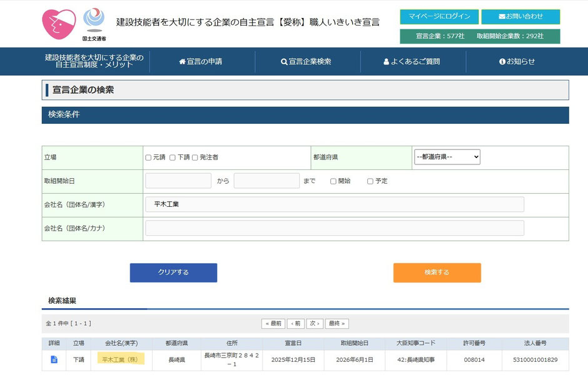Screen dimensions: 588x385
Task: Click the 下請 cell in the result row
Action: (x=79, y=360)
